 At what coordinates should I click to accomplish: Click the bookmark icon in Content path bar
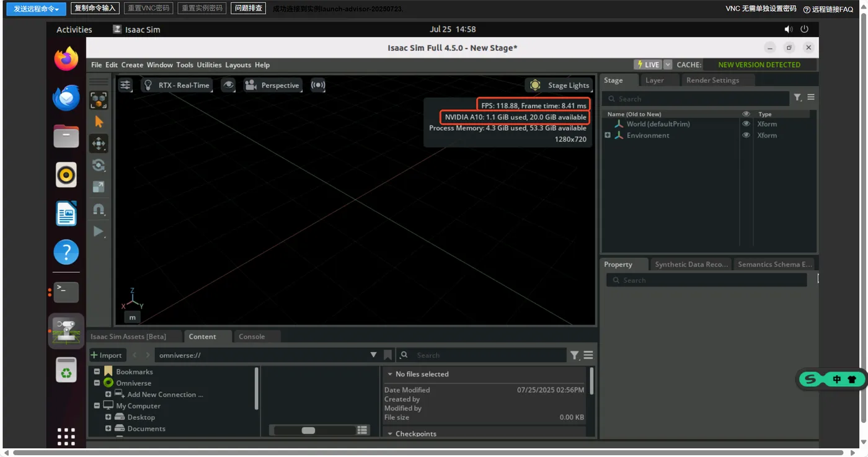(387, 355)
